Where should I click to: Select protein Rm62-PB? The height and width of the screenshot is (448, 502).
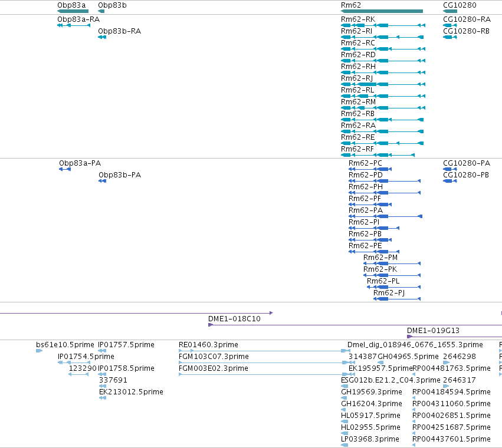click(x=370, y=240)
